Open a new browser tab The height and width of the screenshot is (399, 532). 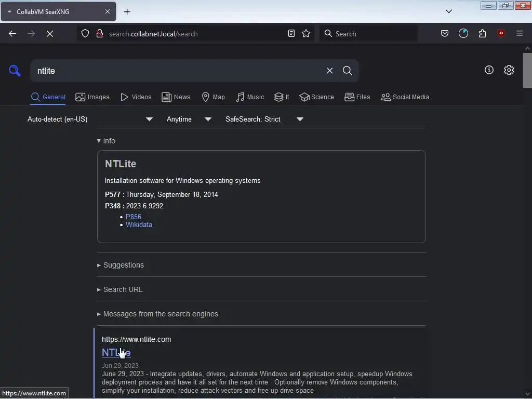(x=127, y=12)
